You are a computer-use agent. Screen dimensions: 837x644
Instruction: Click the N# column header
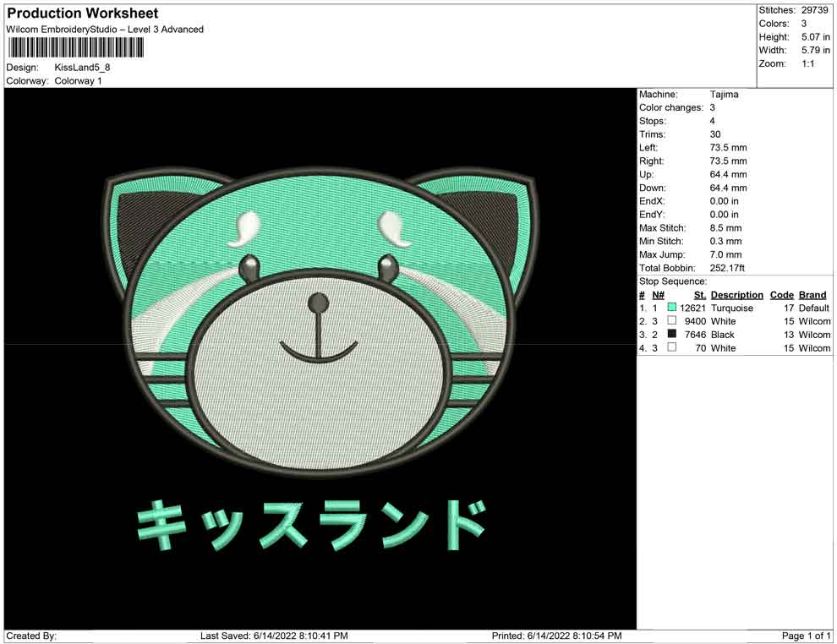click(658, 295)
